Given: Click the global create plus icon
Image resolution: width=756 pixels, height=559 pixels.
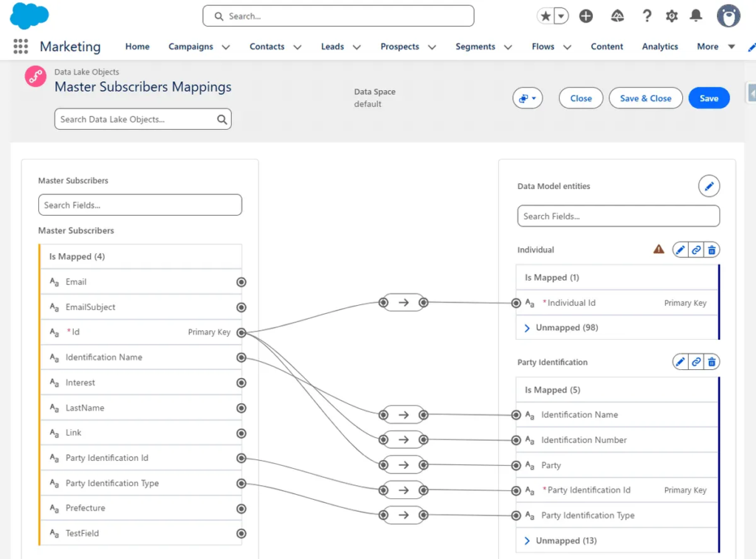Looking at the screenshot, I should 586,16.
